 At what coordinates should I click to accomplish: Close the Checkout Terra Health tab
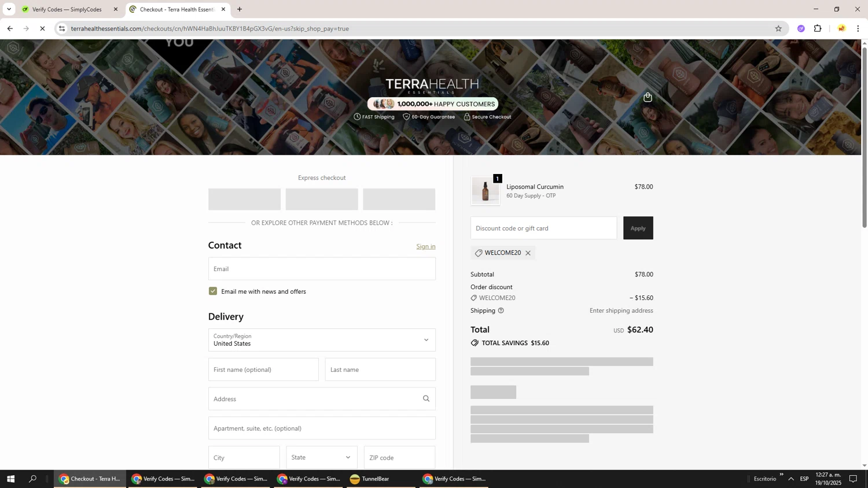[x=223, y=9]
